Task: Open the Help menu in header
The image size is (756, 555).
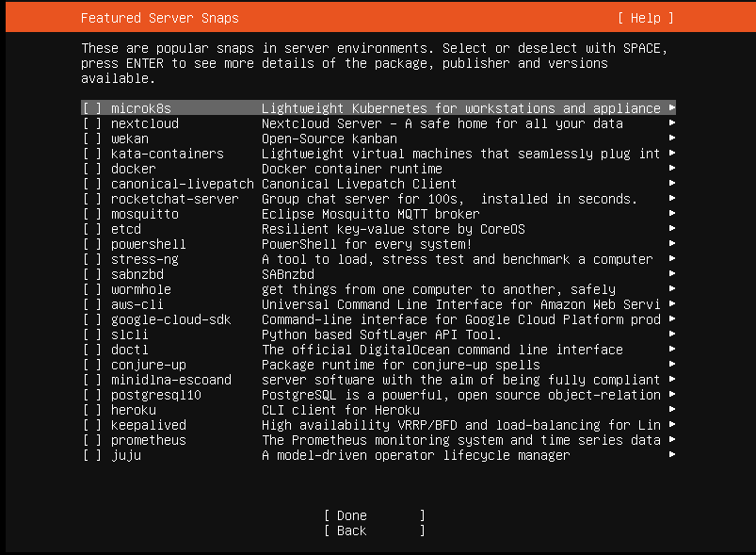Action: coord(646,18)
